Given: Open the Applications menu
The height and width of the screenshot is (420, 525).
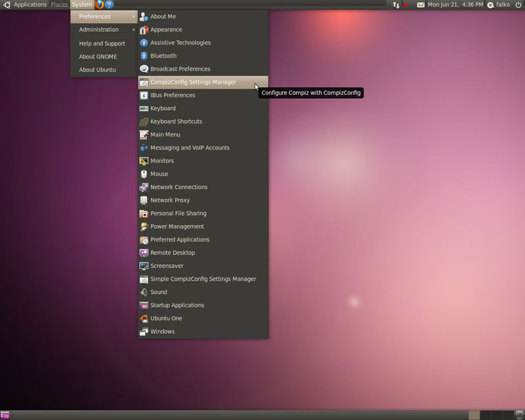Looking at the screenshot, I should pos(30,5).
